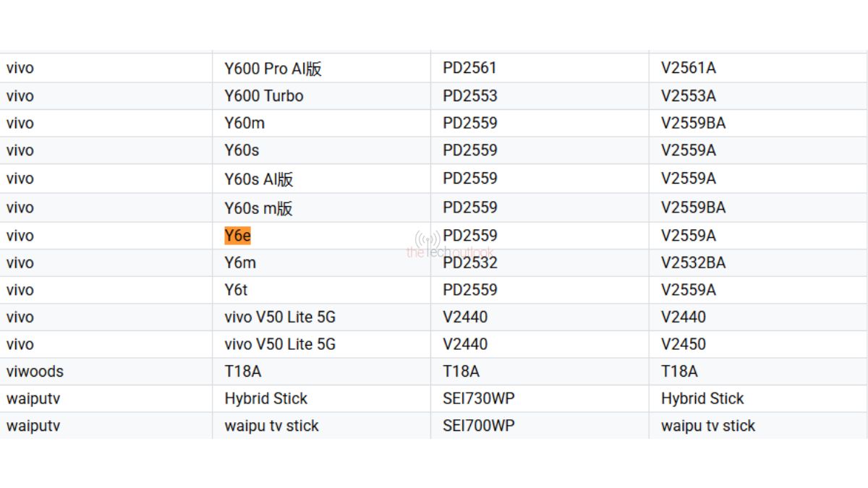Click the thetechoutlook watermark logo
This screenshot has width=868, height=488.
(451, 245)
